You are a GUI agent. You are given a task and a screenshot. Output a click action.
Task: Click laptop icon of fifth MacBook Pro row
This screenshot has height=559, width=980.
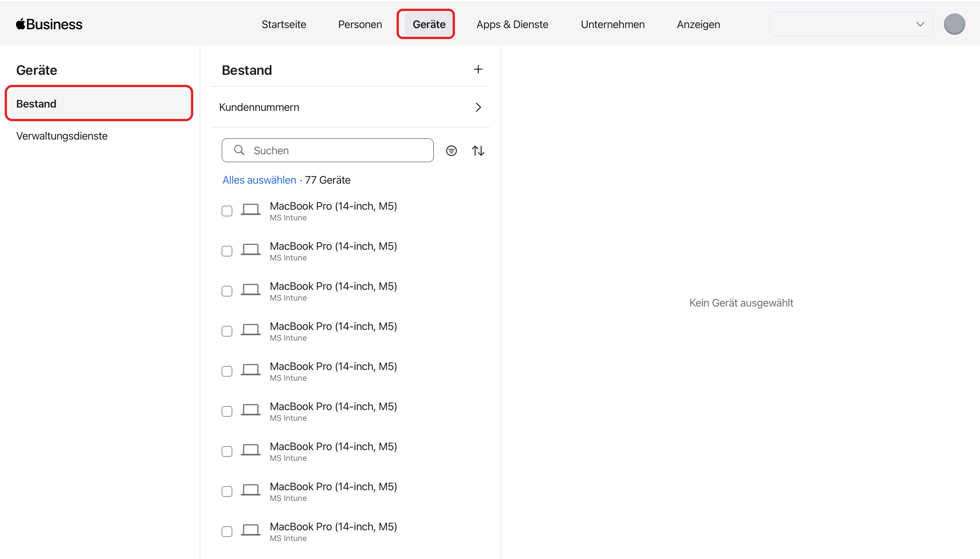click(x=251, y=370)
